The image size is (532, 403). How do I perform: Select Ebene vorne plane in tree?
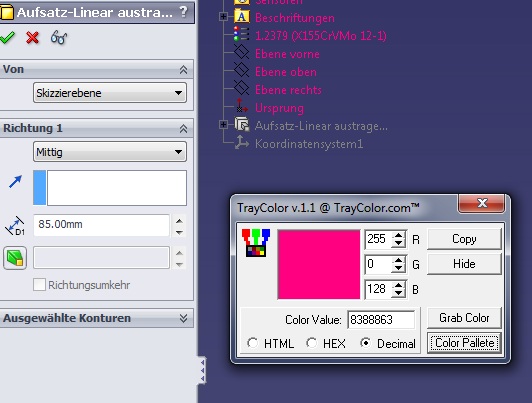click(x=287, y=54)
